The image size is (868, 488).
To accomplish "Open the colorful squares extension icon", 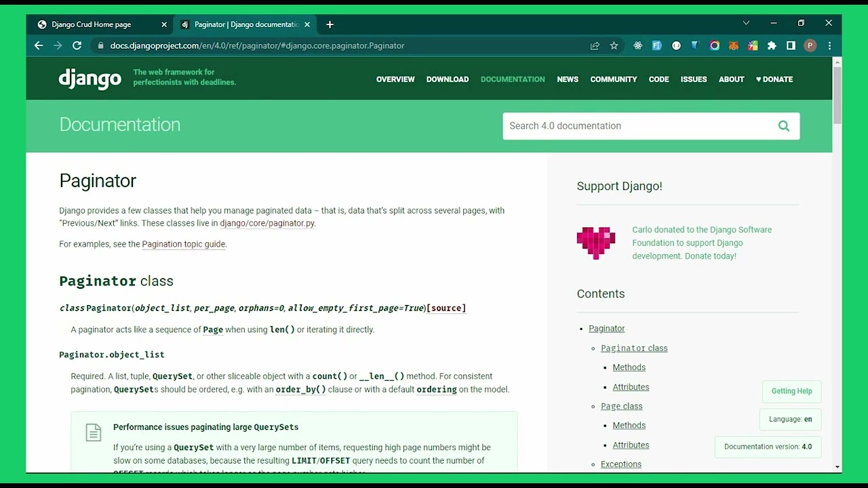I will 753,45.
